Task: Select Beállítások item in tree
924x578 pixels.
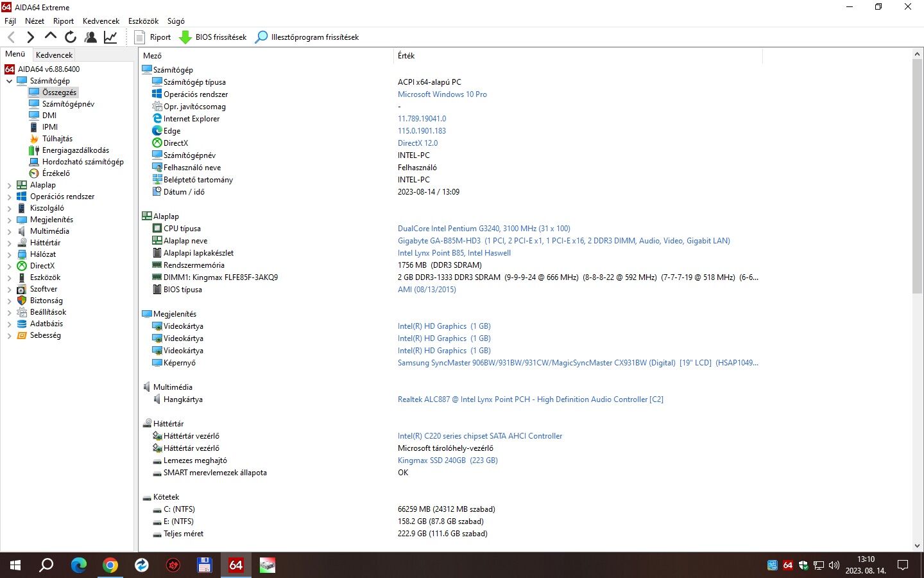Action: coord(47,312)
